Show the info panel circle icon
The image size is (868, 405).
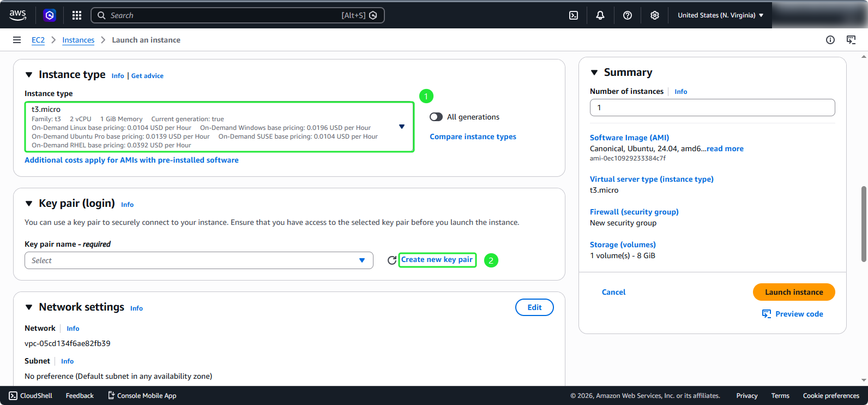(830, 40)
